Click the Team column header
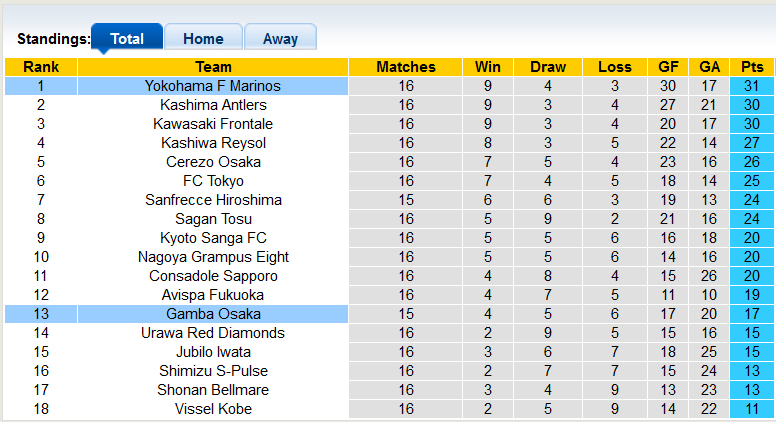 coord(213,67)
